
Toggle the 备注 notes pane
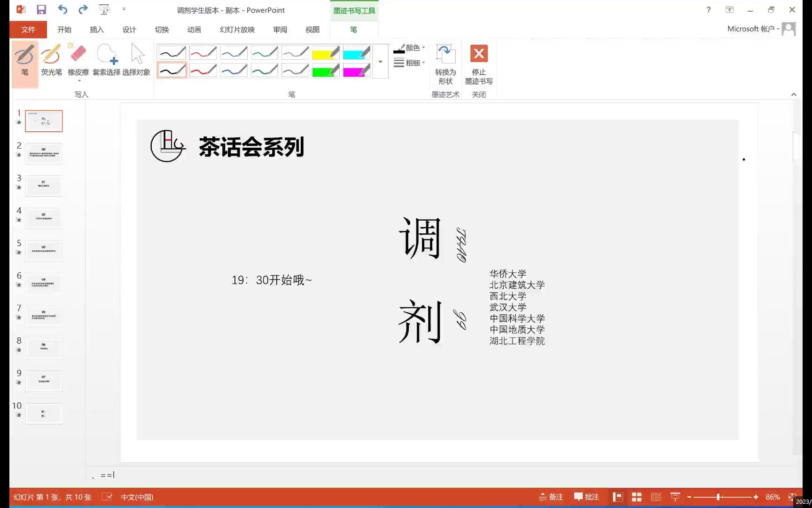[x=551, y=497]
